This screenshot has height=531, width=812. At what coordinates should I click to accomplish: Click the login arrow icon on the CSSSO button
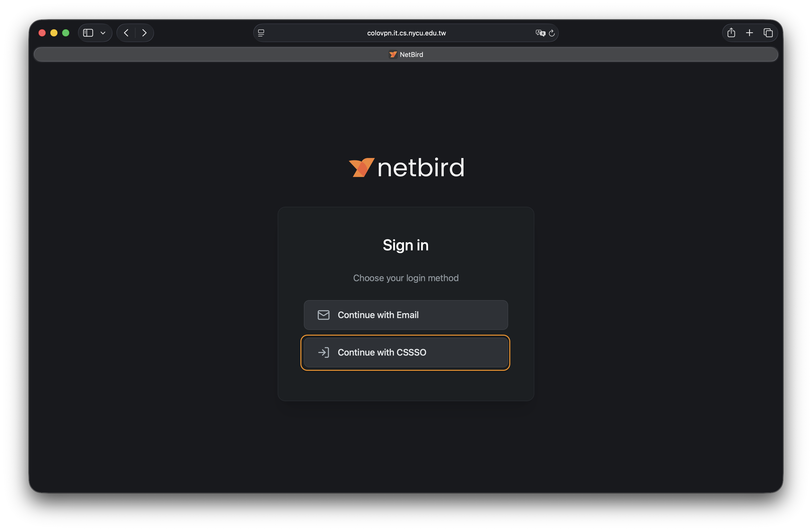coord(323,352)
